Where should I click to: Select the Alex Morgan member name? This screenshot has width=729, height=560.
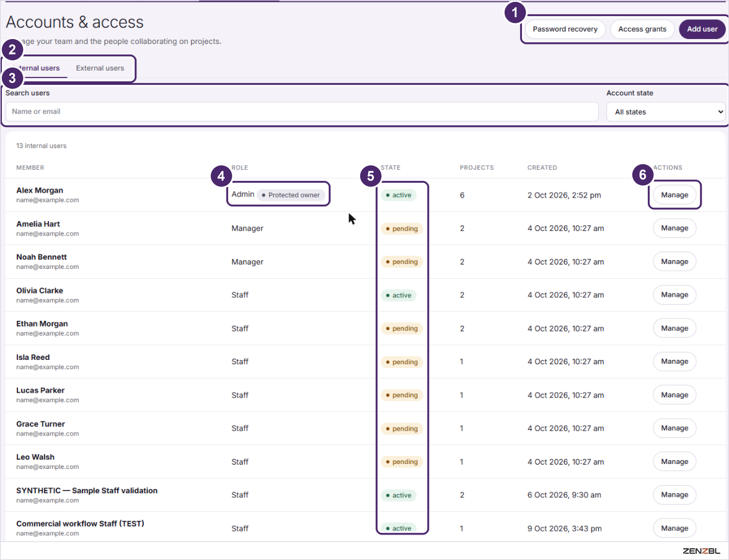click(40, 191)
